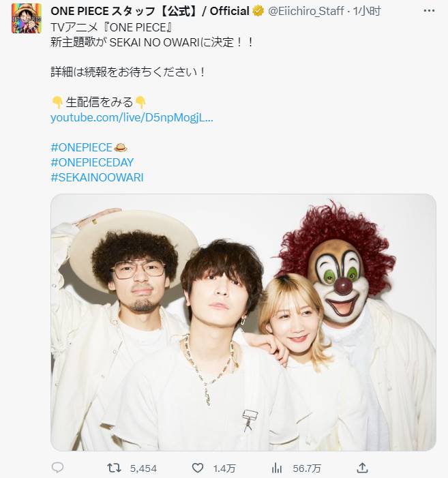Screen dimensions: 448x478
Task: Open the Luffy profile avatar
Action: tap(27, 18)
